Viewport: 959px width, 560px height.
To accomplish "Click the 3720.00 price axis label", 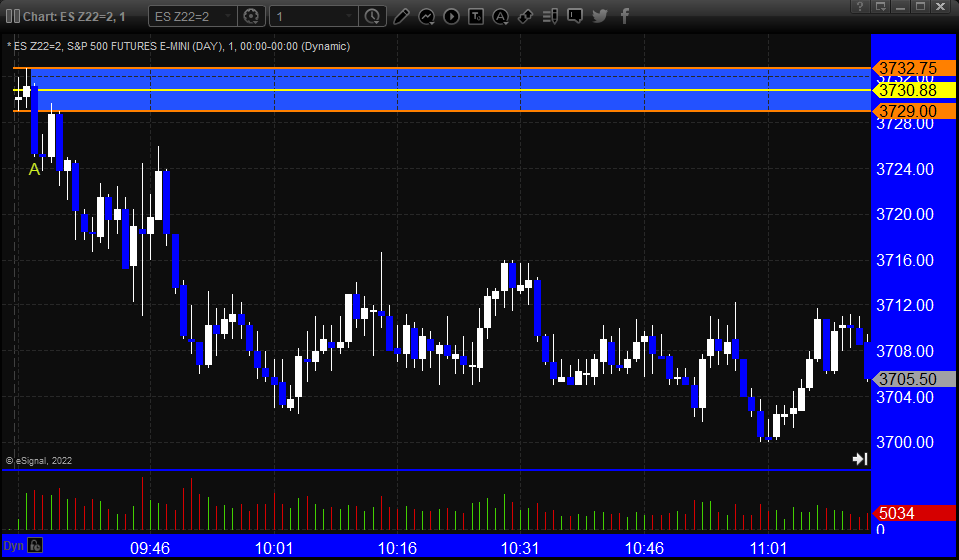I will (x=905, y=214).
